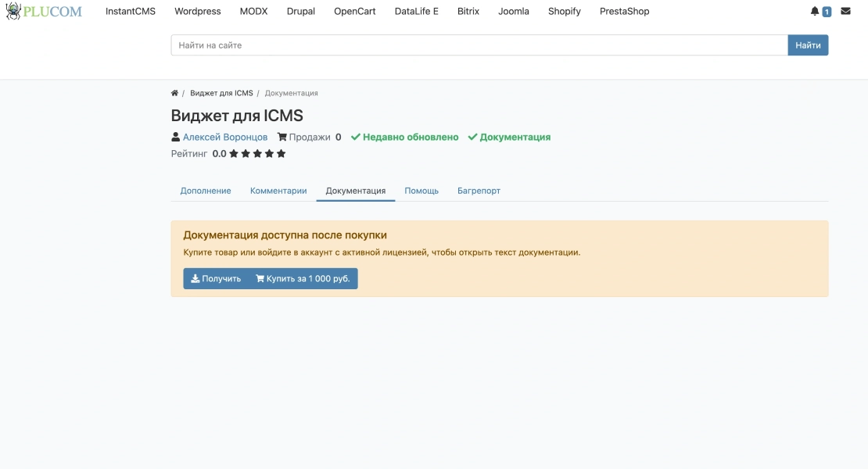This screenshot has height=469, width=868.
Task: Go to home via breadcrumb house icon
Action: click(x=174, y=93)
